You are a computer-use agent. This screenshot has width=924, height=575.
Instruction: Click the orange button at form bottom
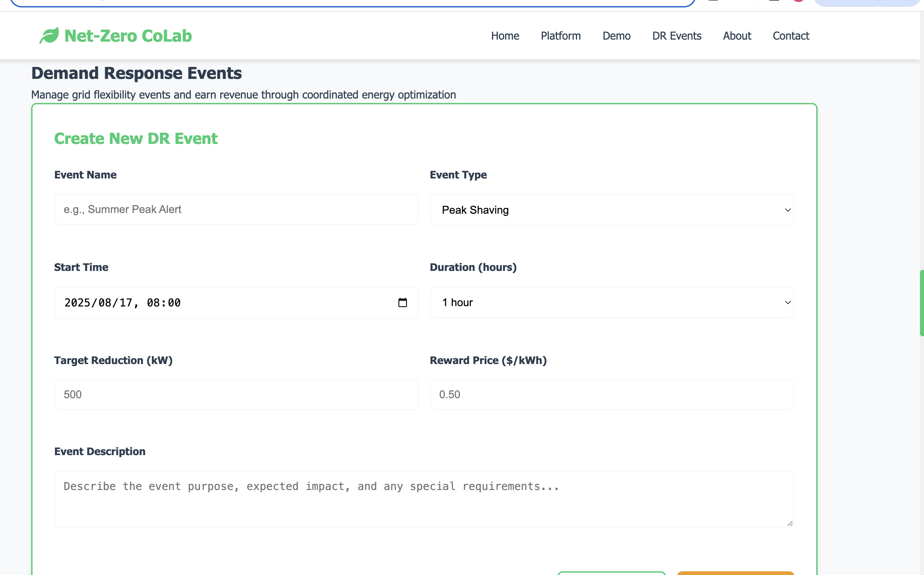[x=735, y=573]
